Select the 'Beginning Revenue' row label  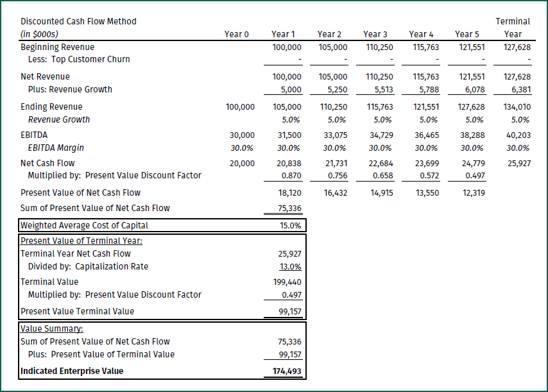(57, 47)
